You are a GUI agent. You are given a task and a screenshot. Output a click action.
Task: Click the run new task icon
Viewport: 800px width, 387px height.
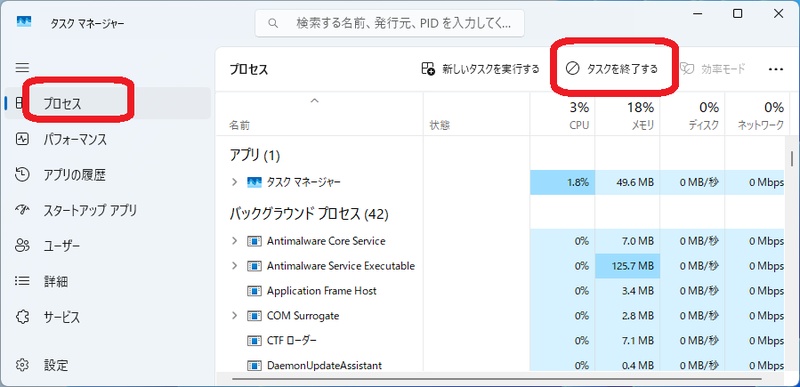[x=428, y=69]
